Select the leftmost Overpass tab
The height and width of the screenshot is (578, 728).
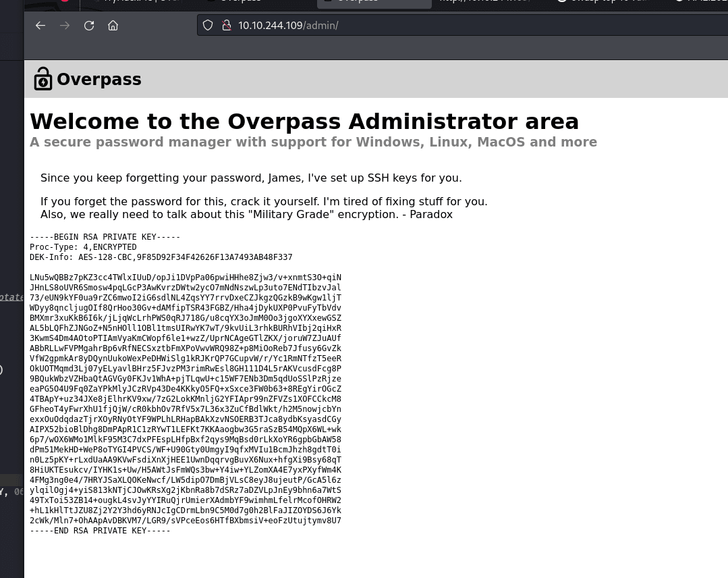[241, 2]
